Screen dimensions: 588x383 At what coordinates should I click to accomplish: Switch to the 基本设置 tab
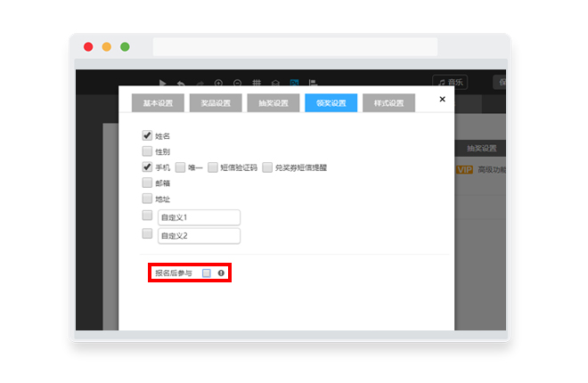pyautogui.click(x=158, y=103)
